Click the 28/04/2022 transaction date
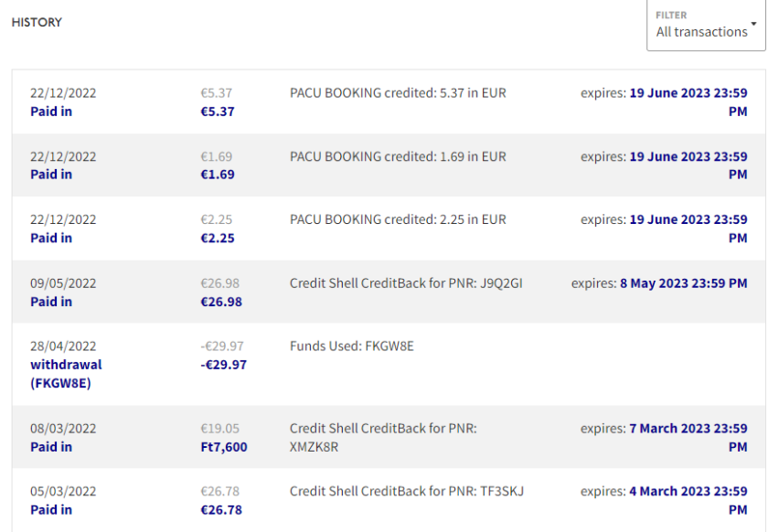Screen dimensions: 768x532 tap(63, 346)
